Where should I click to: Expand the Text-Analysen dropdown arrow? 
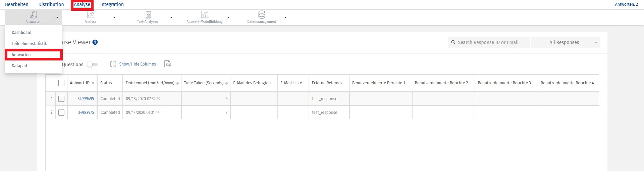(x=171, y=17)
